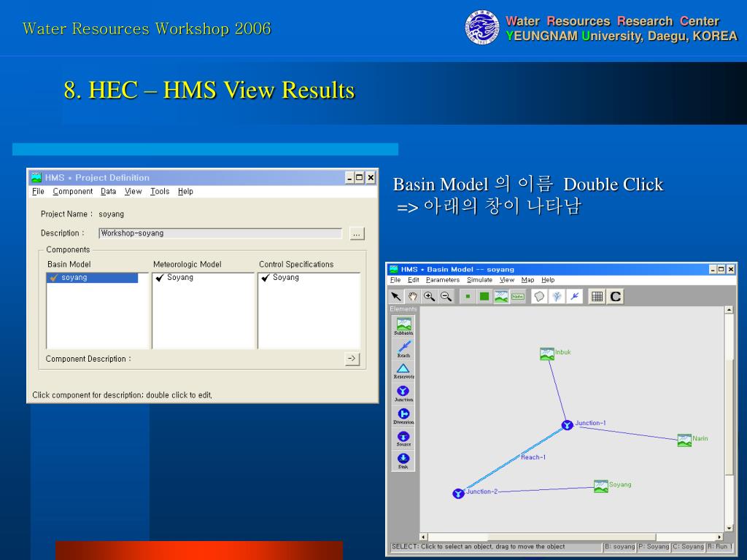Click scroll up arrow in Basin Model
This screenshot has height=560, width=747.
[x=729, y=309]
